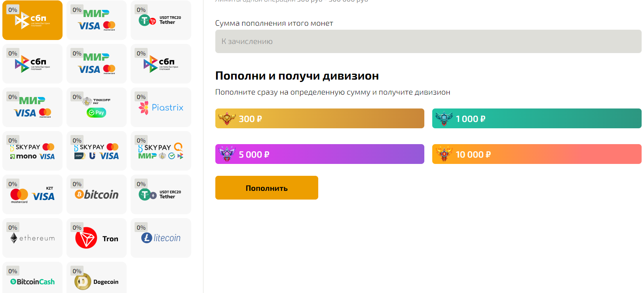This screenshot has width=644, height=293.
Task: Select SkyPay МИР payment tile
Action: click(161, 151)
